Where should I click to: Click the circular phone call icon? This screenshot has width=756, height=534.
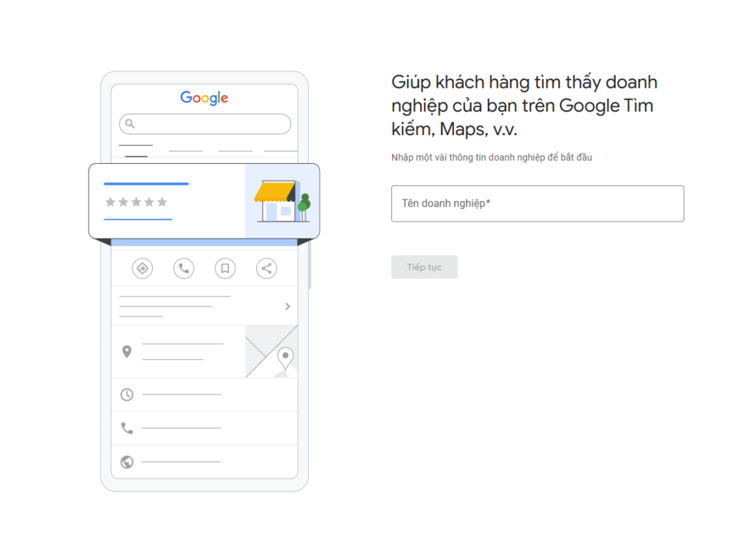tap(184, 268)
